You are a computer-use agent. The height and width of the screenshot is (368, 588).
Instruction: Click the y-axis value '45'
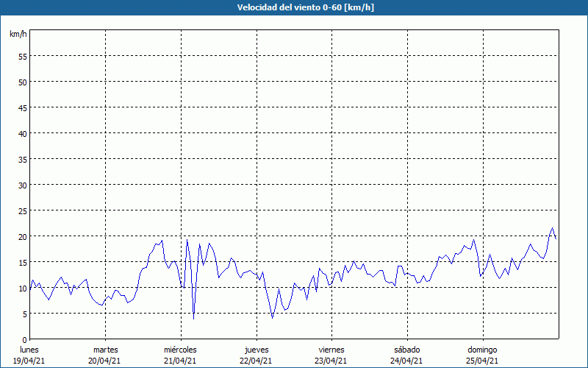click(x=23, y=108)
